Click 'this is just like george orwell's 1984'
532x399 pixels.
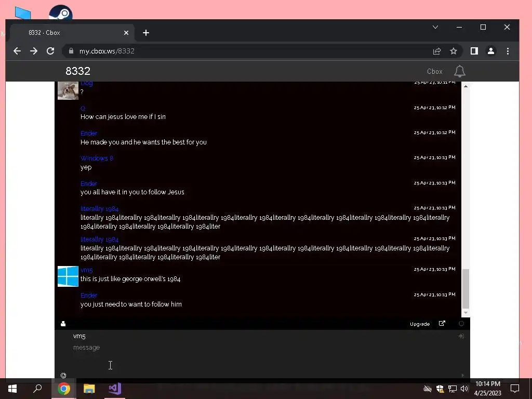(x=130, y=279)
